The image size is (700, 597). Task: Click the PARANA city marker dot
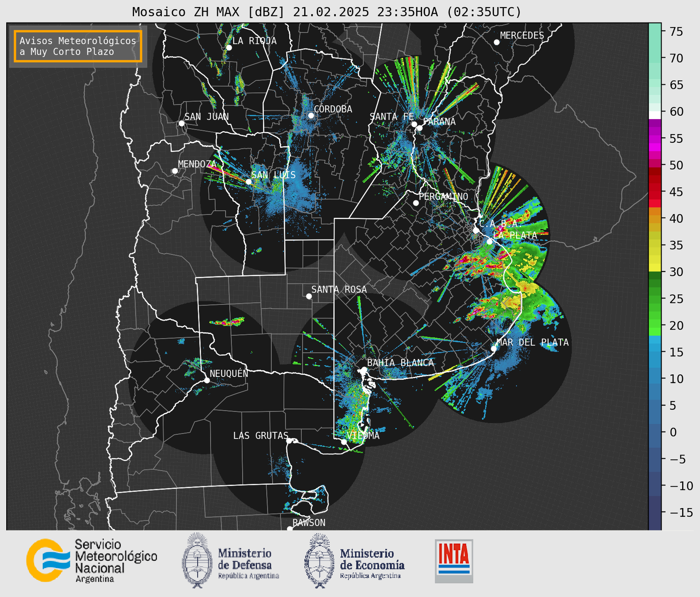coord(420,128)
